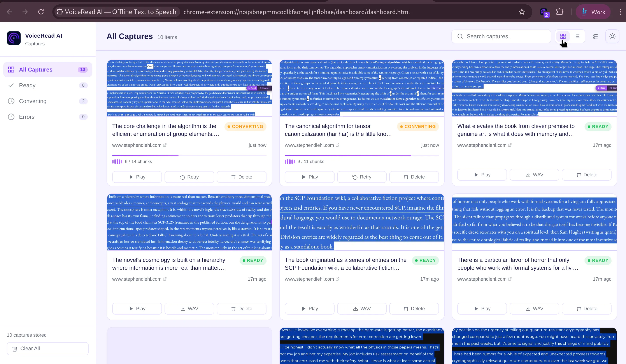Play the 'novel's cosmology' capture
The height and width of the screenshot is (364, 626).
point(137,309)
